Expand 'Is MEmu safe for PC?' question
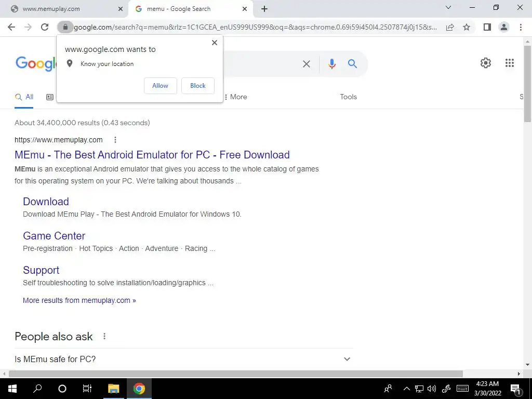 coord(183,359)
